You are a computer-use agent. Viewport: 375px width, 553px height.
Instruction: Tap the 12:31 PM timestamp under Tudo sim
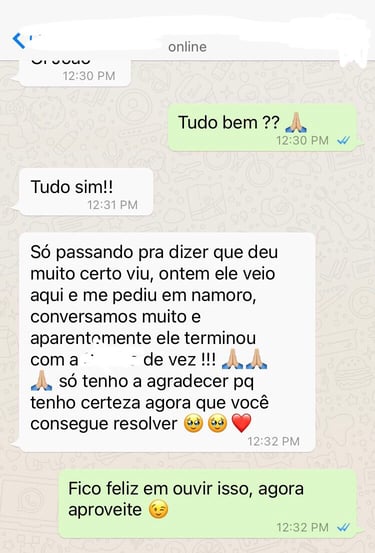pos(112,205)
